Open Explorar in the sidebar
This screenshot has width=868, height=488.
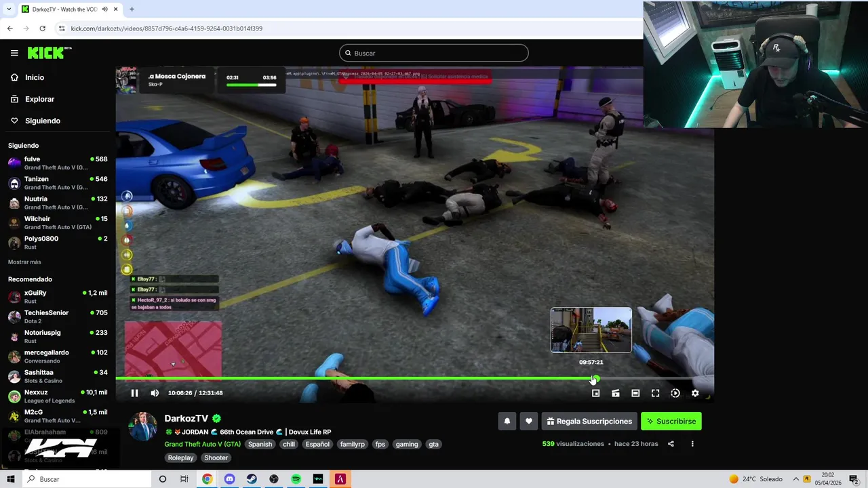click(x=58, y=99)
